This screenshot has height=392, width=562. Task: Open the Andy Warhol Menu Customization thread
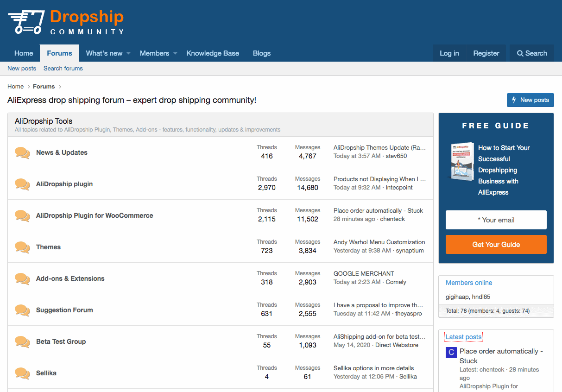pyautogui.click(x=379, y=242)
